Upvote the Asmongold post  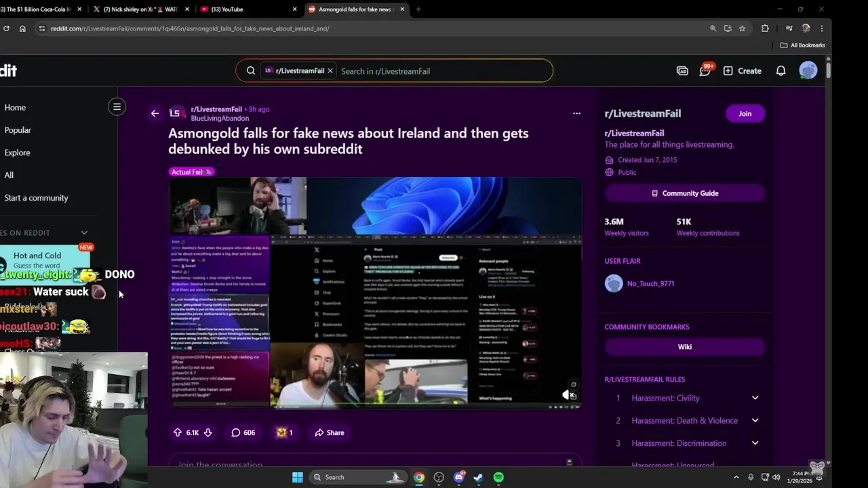(178, 432)
